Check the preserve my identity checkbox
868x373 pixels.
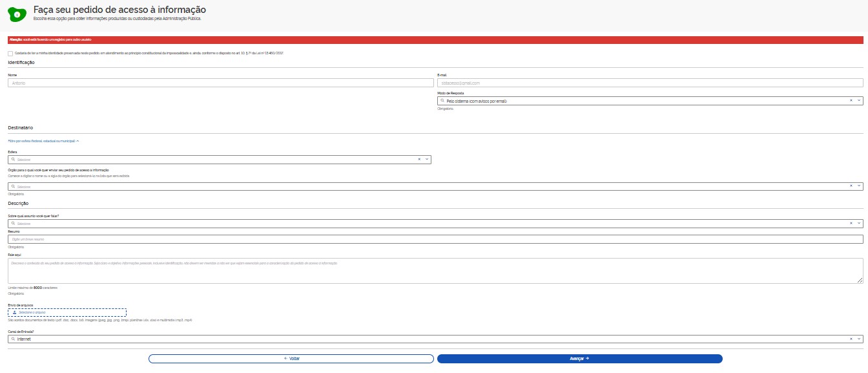click(10, 53)
